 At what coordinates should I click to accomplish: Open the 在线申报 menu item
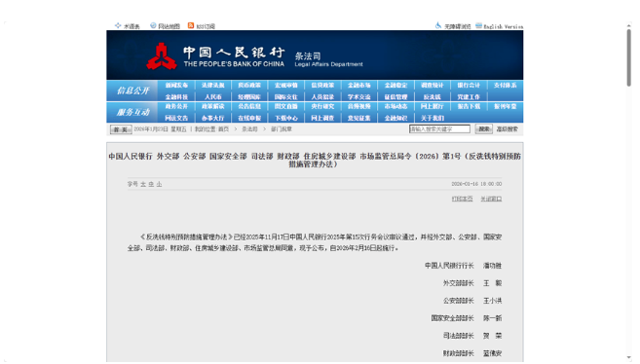point(249,118)
